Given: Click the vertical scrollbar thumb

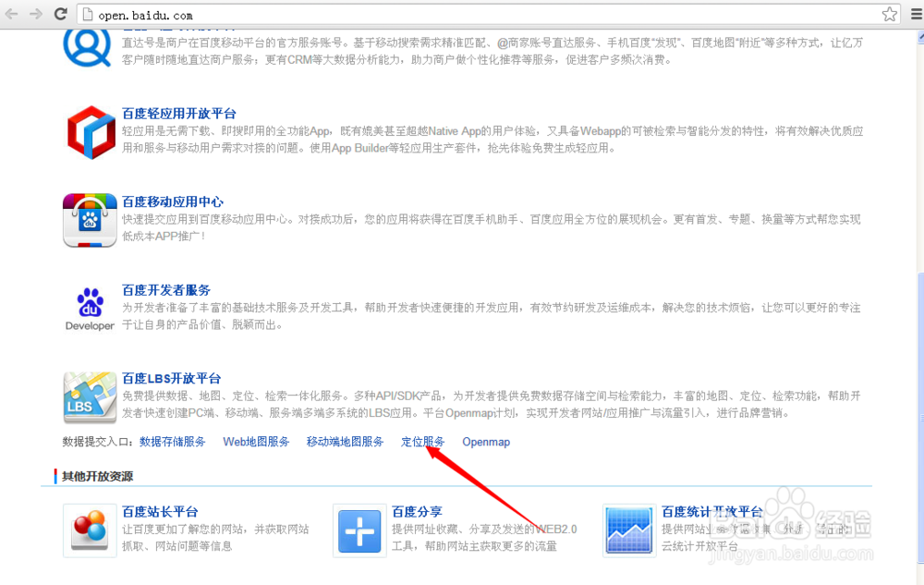Looking at the screenshot, I should pyautogui.click(x=920, y=417).
